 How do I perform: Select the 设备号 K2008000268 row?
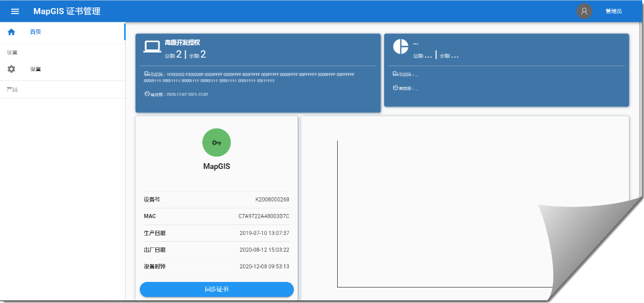[x=216, y=200]
